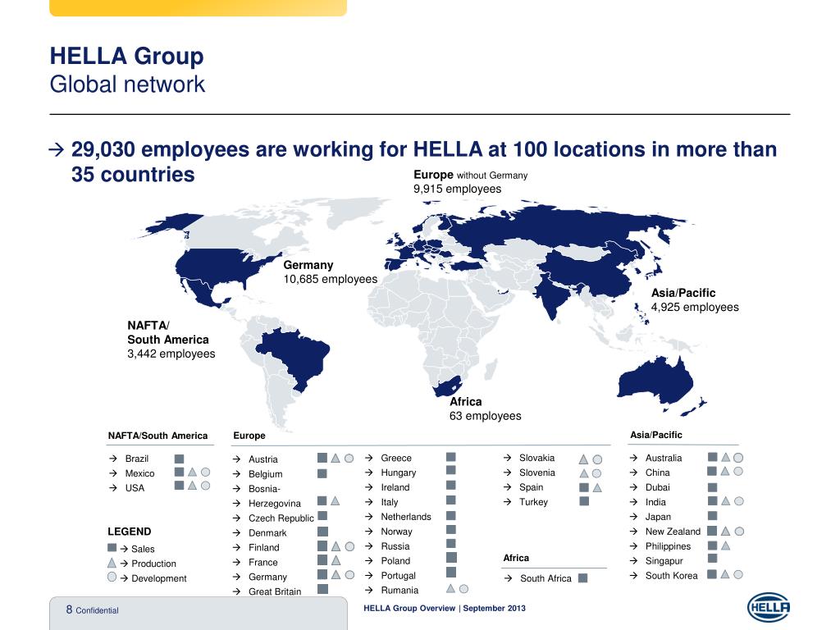Click 'Norway' in the Europe list
Viewport: 840px width, 630px height.
pyautogui.click(x=396, y=532)
